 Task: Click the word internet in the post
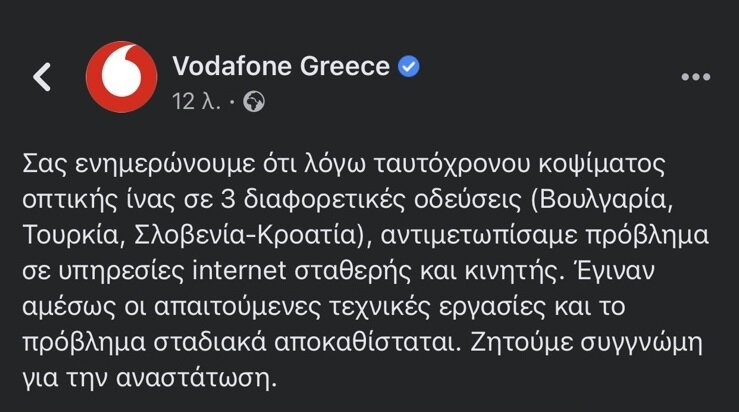(x=239, y=270)
